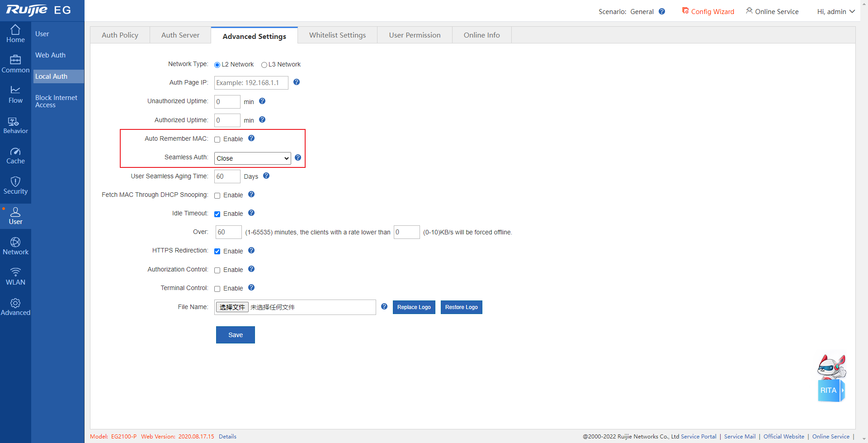The width and height of the screenshot is (868, 443).
Task: Click the Auth Page IP input field
Action: tap(251, 83)
